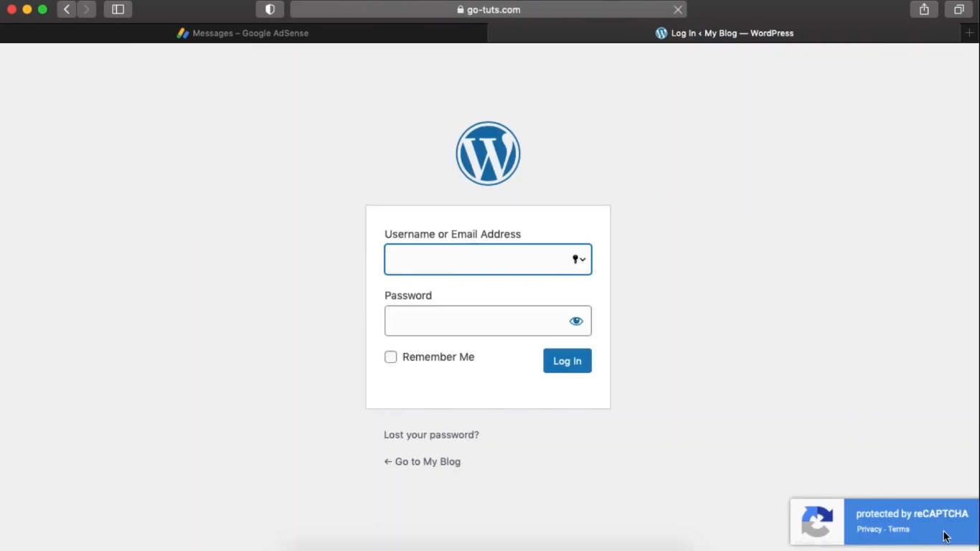Open reCAPTCHA Terms link
Image resolution: width=980 pixels, height=551 pixels.
pos(899,529)
